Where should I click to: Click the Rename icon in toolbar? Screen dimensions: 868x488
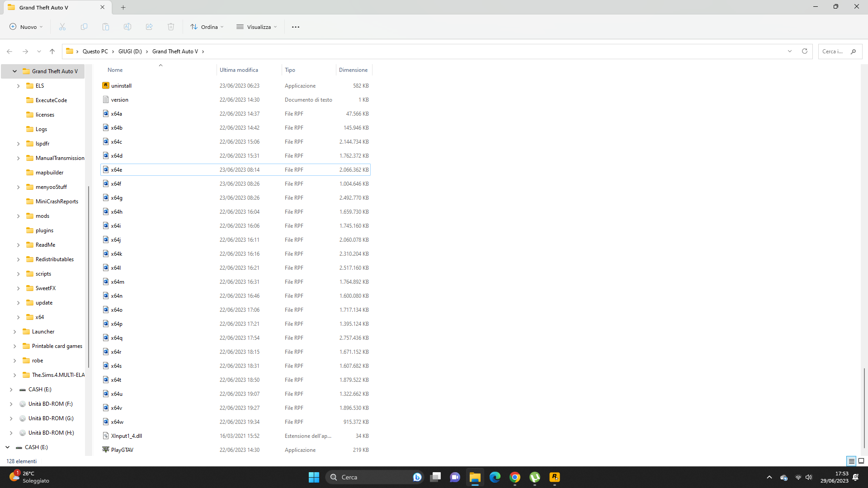(x=127, y=27)
